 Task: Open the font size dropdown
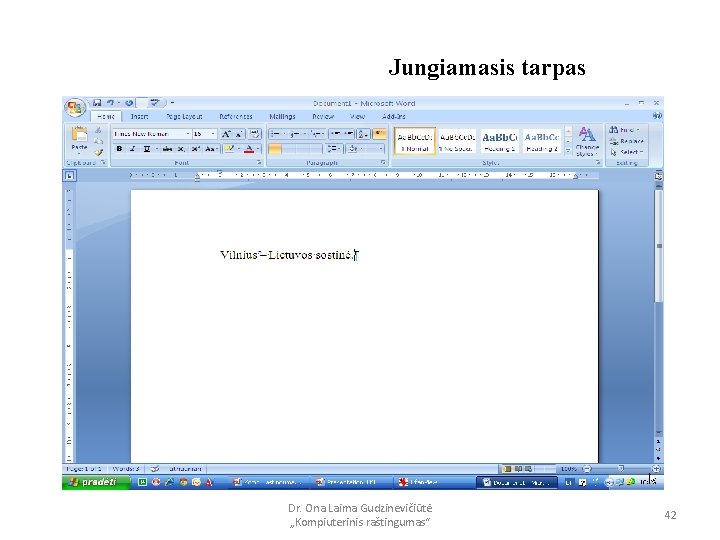[213, 134]
